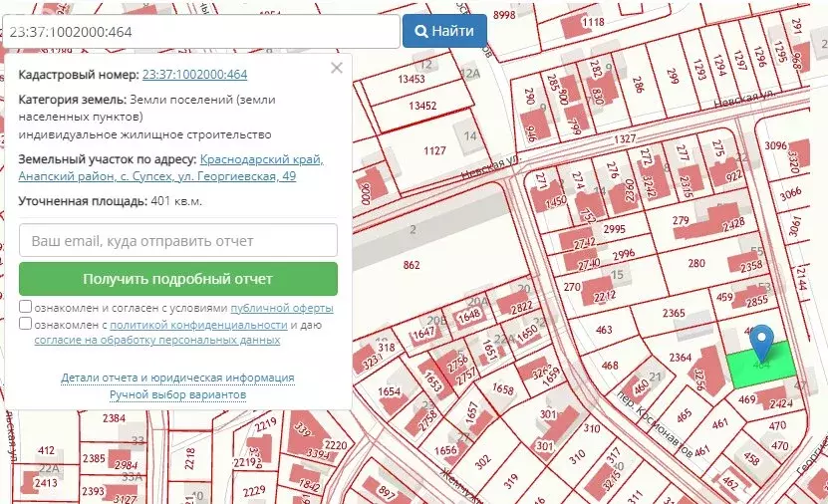Check the privacy policy consent checkbox
828x504 pixels.
pyautogui.click(x=25, y=323)
